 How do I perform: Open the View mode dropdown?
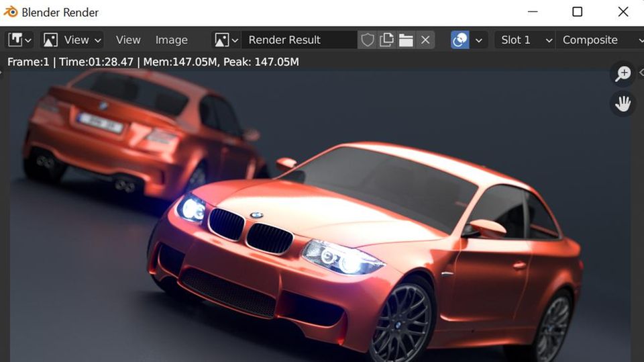(72, 40)
